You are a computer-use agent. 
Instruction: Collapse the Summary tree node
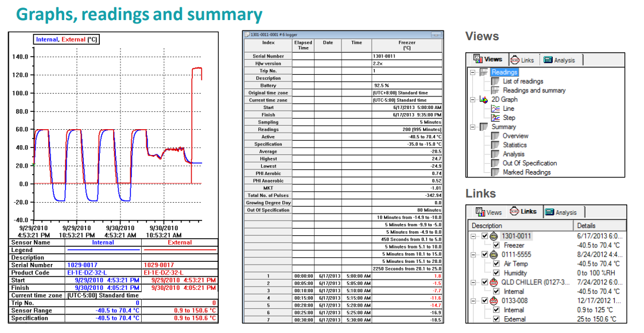point(473,127)
